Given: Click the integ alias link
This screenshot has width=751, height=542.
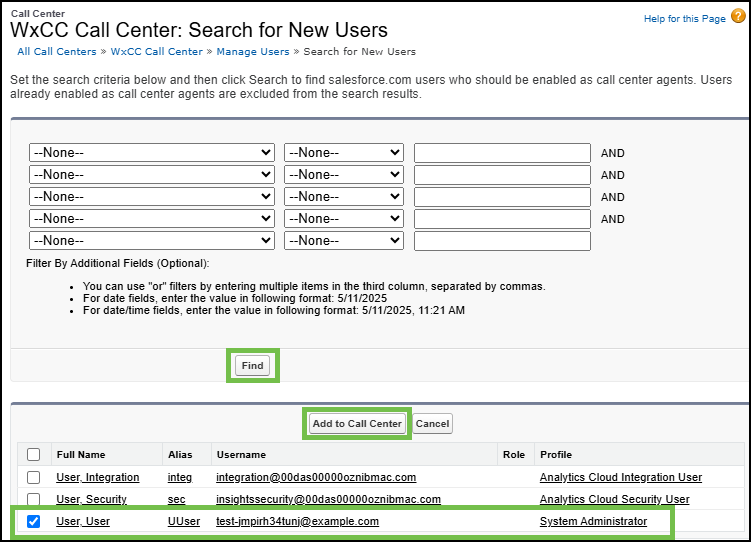Looking at the screenshot, I should point(180,477).
